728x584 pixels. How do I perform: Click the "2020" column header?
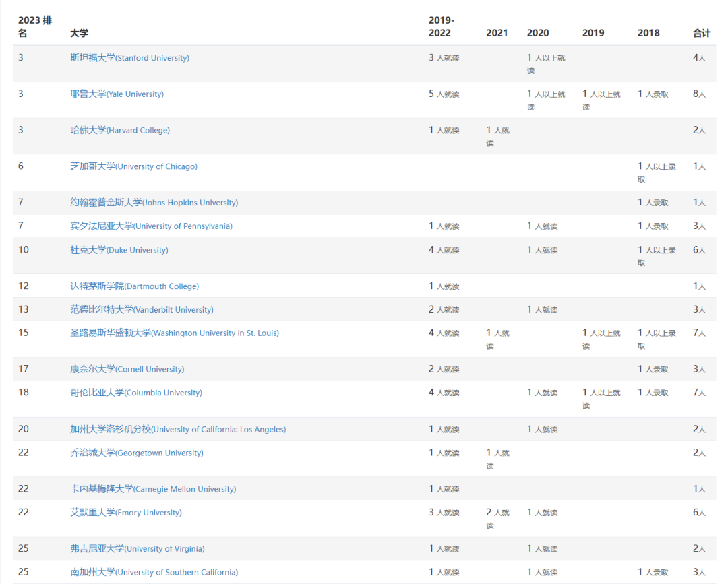coord(538,33)
